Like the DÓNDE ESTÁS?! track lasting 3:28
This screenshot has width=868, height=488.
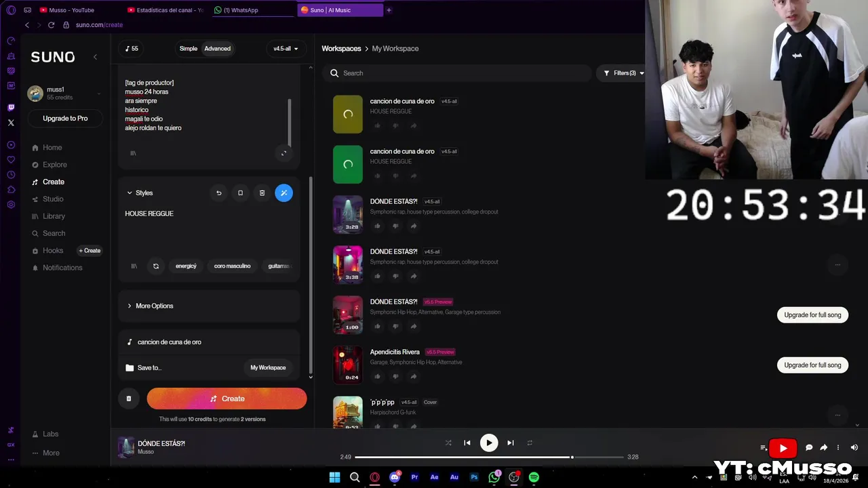click(x=378, y=226)
